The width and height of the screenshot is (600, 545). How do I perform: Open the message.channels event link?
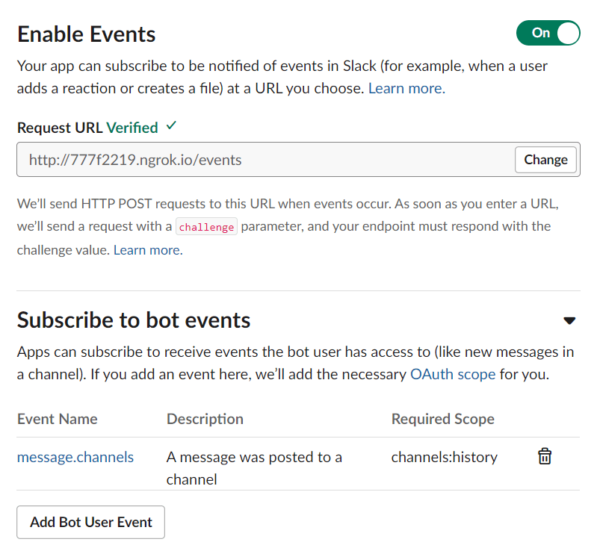pyautogui.click(x=75, y=457)
